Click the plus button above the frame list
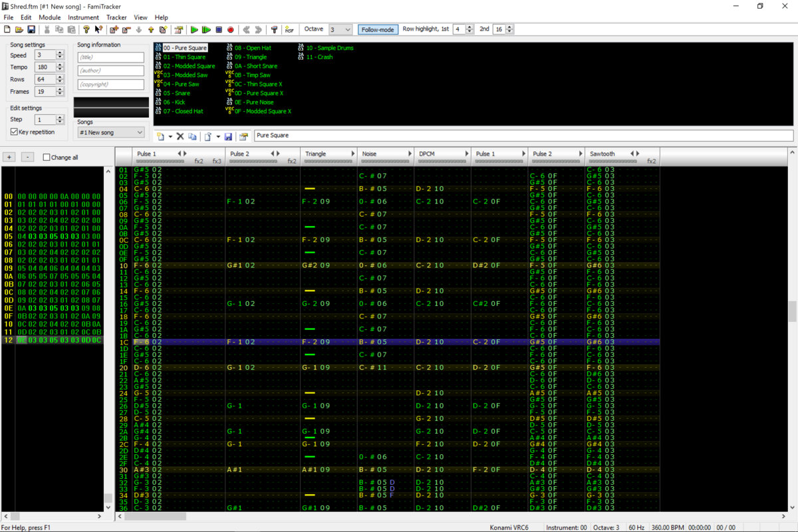 point(9,158)
